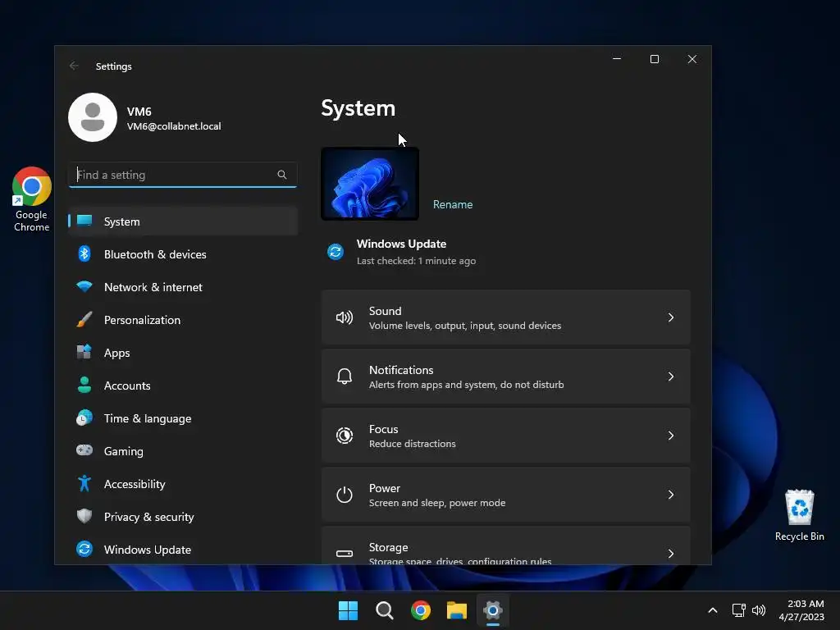Screen dimensions: 840x630
Task: Select the Gaming category
Action: (123, 451)
